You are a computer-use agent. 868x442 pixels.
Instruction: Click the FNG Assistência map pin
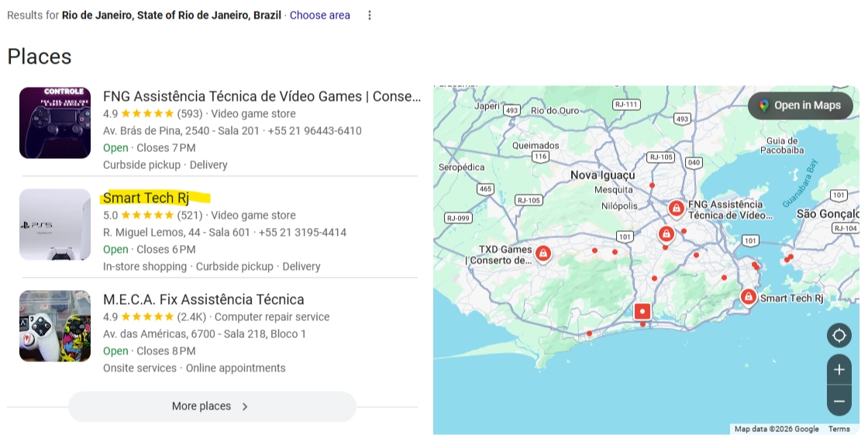pyautogui.click(x=675, y=209)
